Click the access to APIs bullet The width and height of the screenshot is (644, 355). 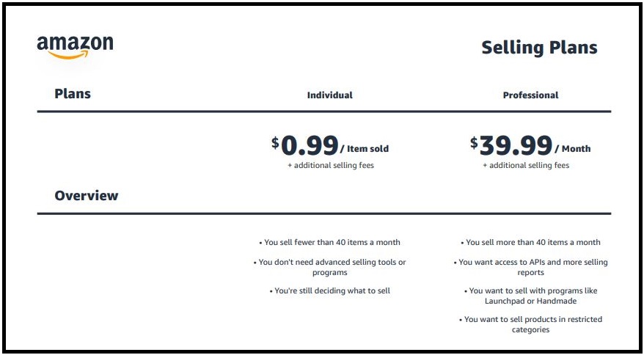530,267
